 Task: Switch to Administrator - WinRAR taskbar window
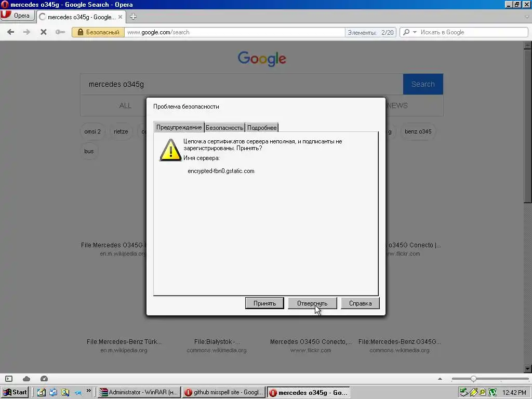139,393
